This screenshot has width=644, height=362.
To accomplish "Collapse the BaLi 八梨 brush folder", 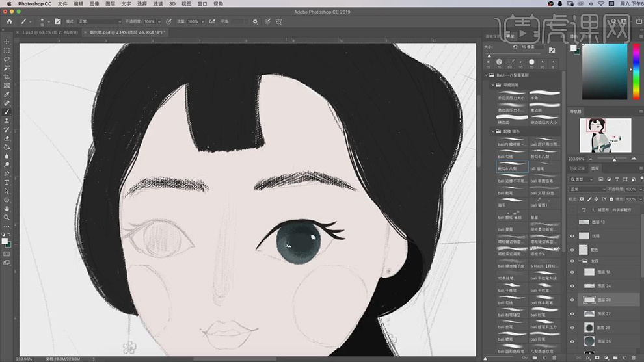I will [487, 75].
